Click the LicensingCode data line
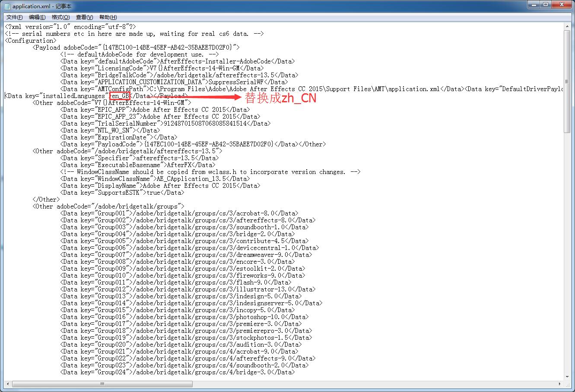The width and height of the screenshot is (575, 392). coord(162,68)
